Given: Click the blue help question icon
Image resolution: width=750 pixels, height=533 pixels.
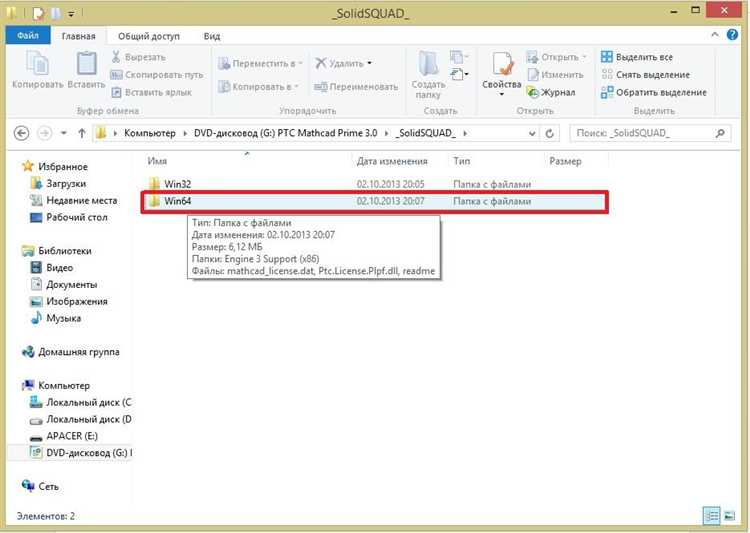Looking at the screenshot, I should 732,34.
